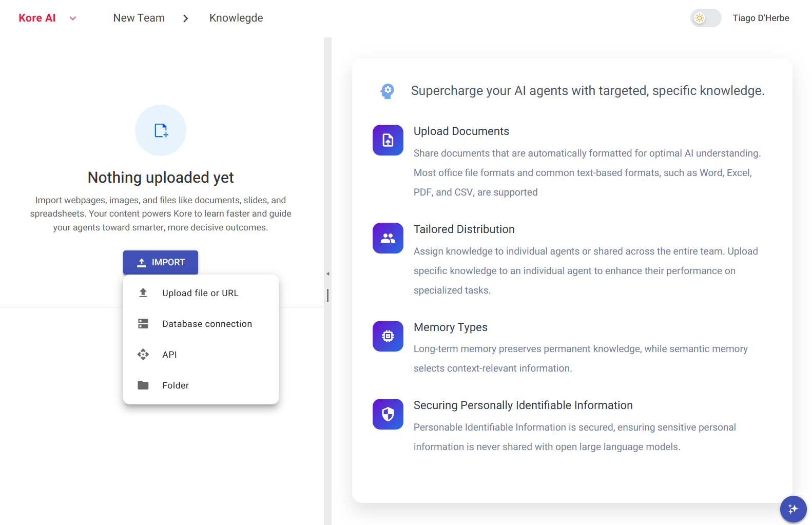The image size is (812, 525).
Task: Click the folder icon in import menu
Action: (x=143, y=385)
